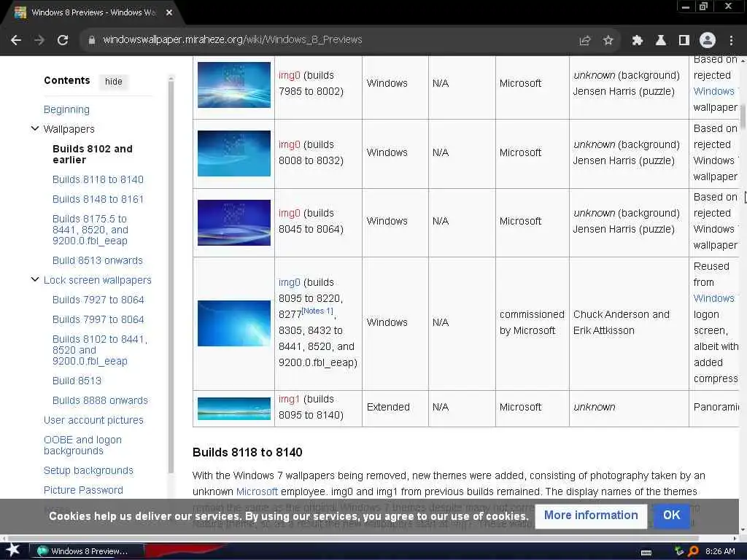The image size is (747, 560).
Task: Select the Windows 8 Previews browser tab
Action: pyautogui.click(x=93, y=12)
